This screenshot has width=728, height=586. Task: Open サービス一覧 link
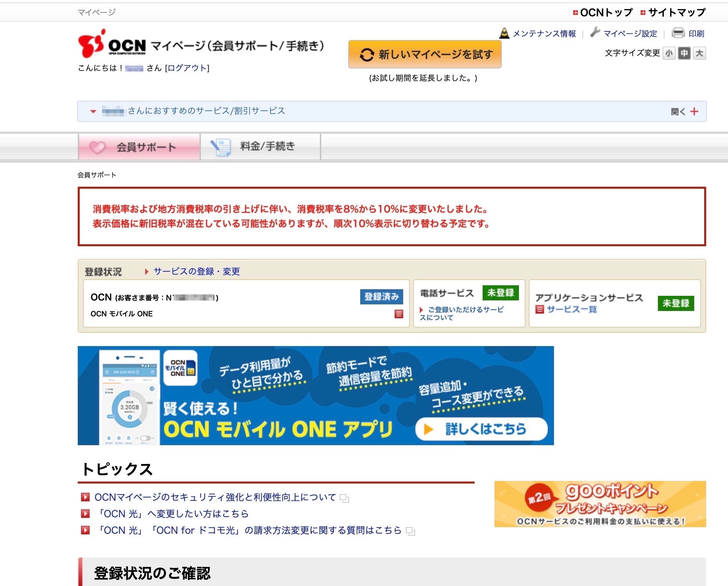572,310
